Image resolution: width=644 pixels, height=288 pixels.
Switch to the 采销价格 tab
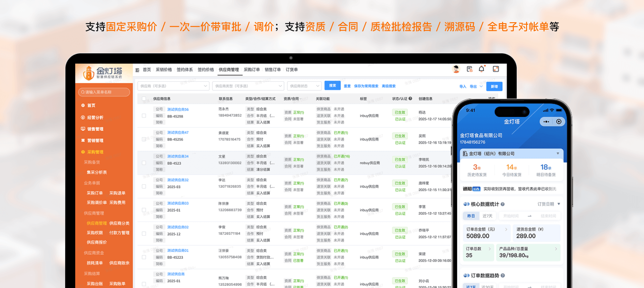click(x=164, y=70)
